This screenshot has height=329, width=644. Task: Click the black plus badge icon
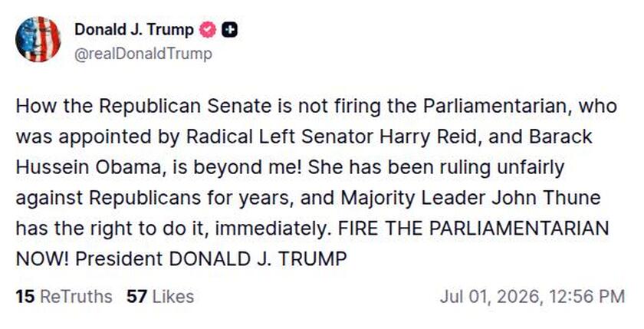(229, 30)
